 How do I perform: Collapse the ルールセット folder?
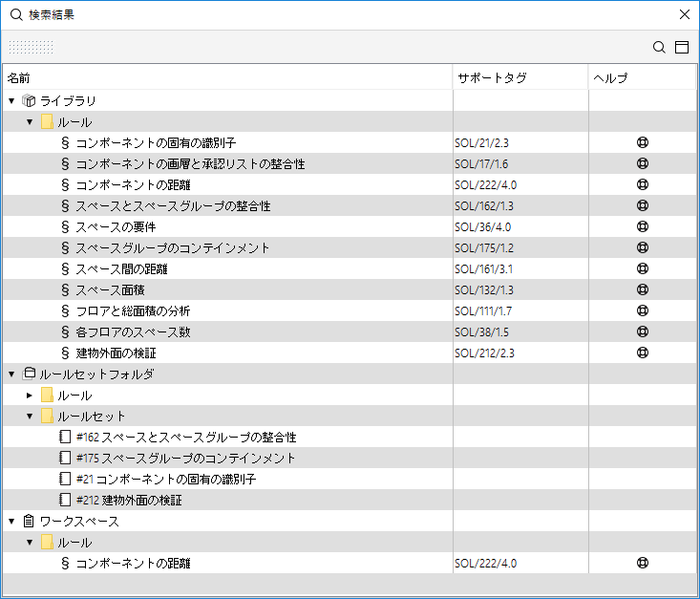pos(30,417)
